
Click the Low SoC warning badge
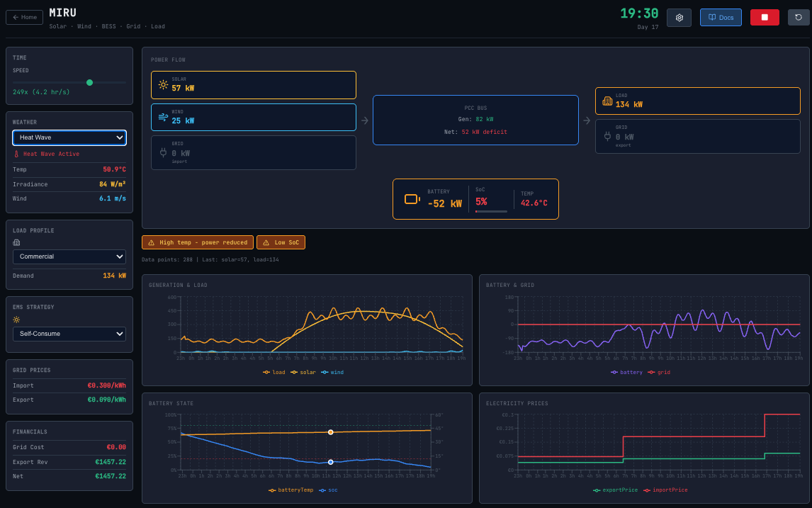pyautogui.click(x=281, y=242)
